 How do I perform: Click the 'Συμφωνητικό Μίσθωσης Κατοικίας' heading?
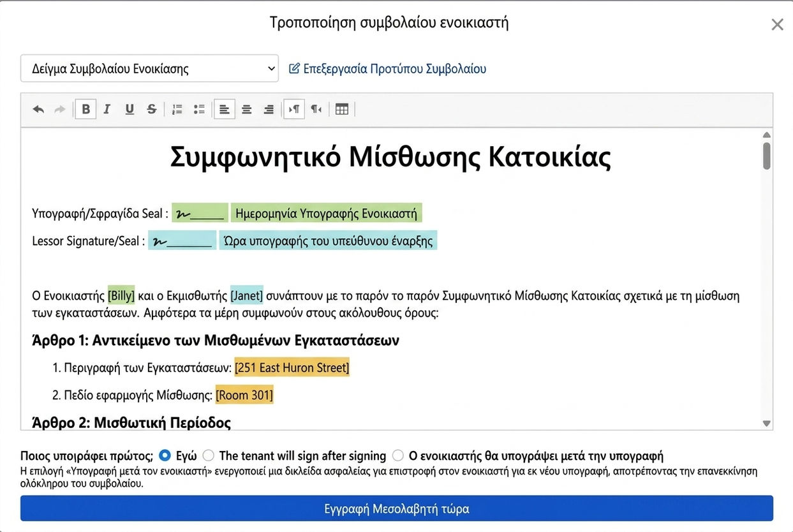pos(390,157)
